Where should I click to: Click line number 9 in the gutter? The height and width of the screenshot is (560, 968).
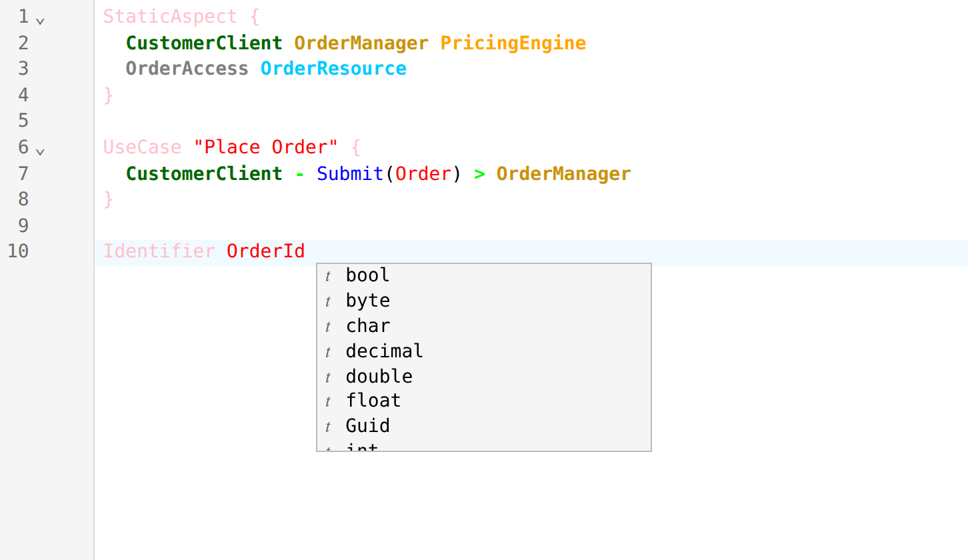click(x=23, y=225)
